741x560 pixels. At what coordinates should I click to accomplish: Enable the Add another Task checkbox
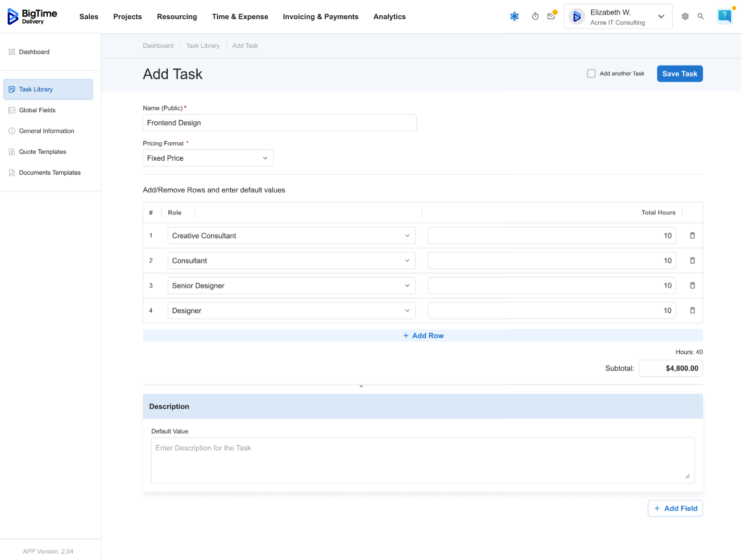[591, 74]
